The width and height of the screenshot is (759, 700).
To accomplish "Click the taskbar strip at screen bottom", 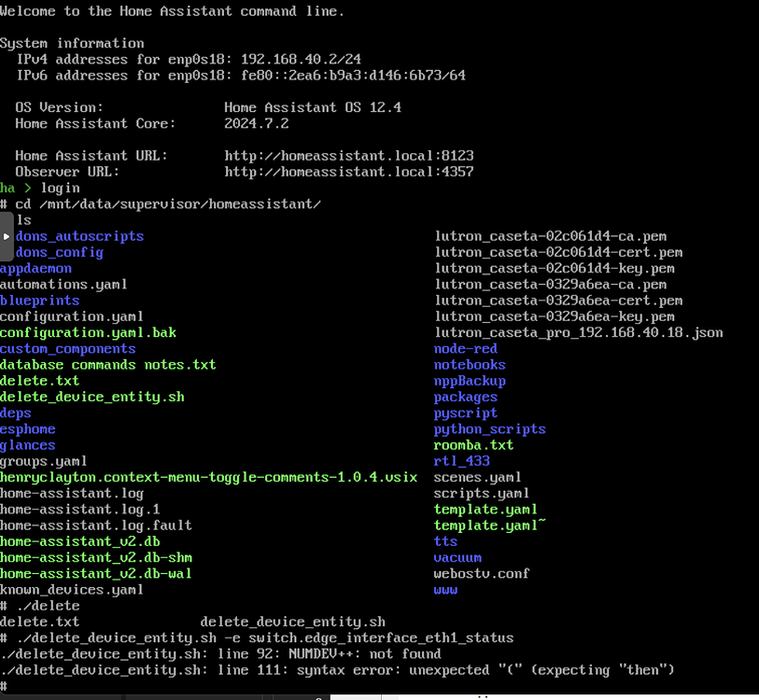I will point(379,694).
